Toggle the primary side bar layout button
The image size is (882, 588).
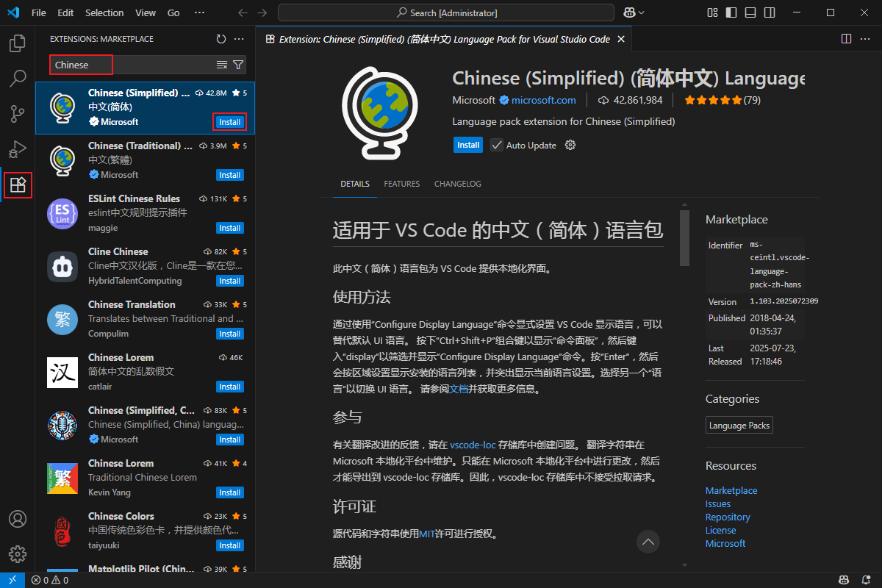[x=731, y=12]
